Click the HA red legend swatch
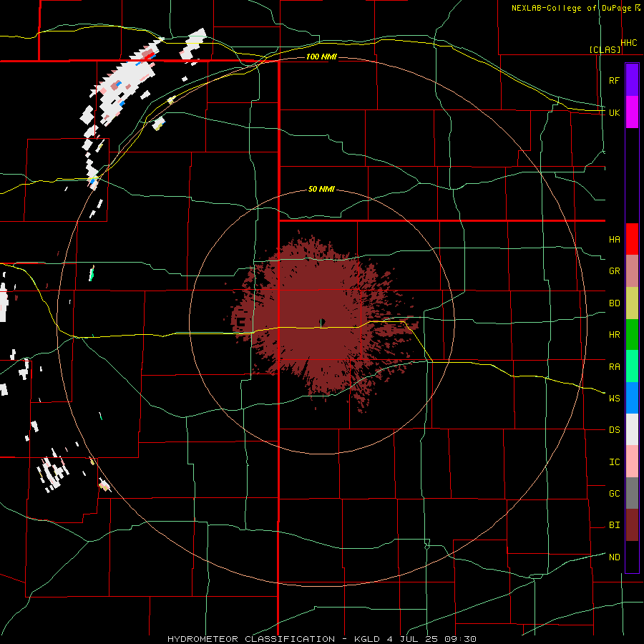 click(632, 239)
